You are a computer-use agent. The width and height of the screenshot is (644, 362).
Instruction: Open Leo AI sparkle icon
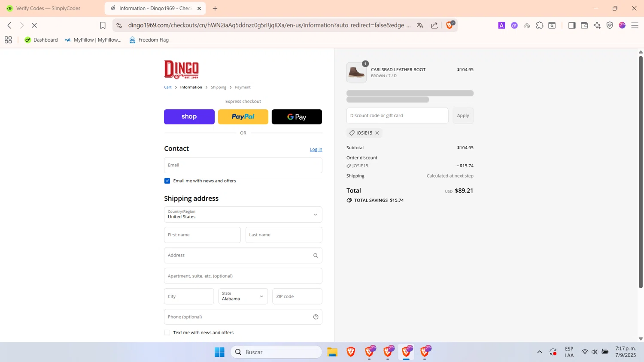(597, 25)
